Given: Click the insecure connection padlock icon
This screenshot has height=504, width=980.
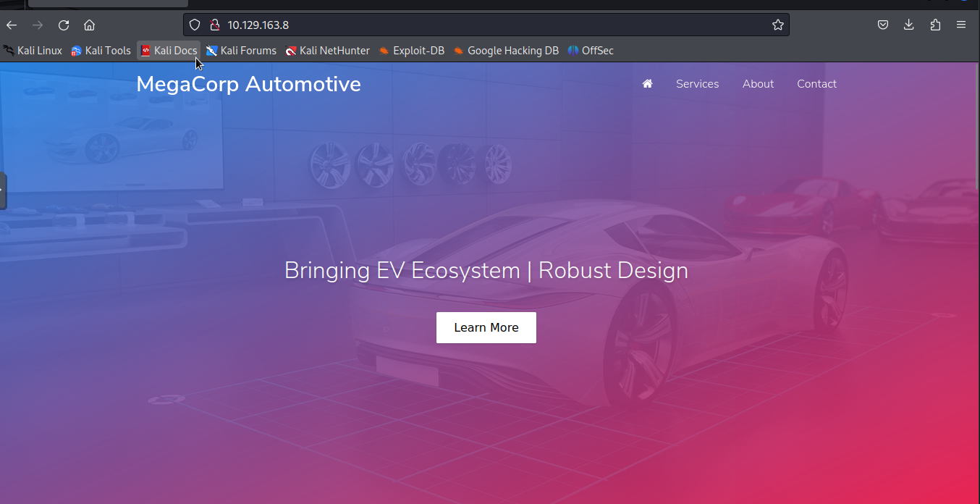Looking at the screenshot, I should [x=214, y=25].
